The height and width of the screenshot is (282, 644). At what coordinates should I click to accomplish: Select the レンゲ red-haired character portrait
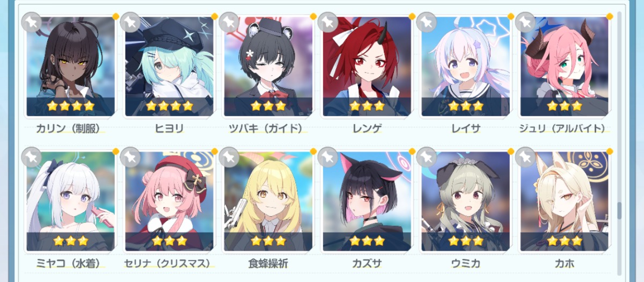click(367, 67)
